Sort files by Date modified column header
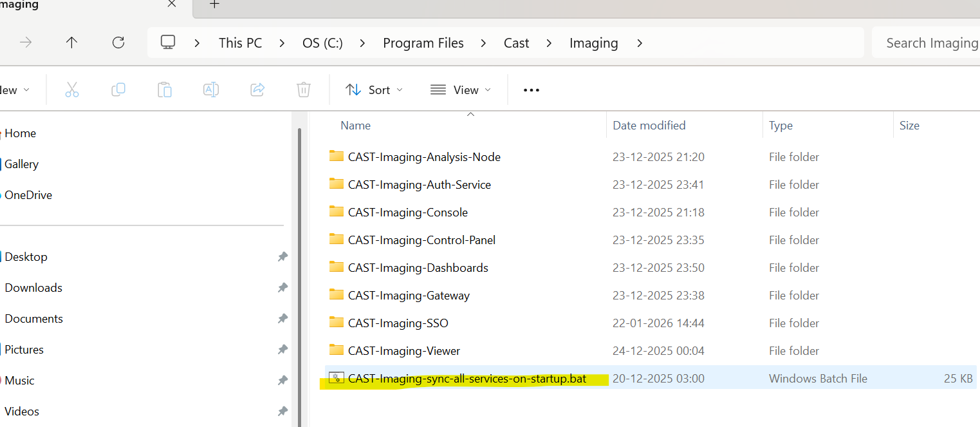 point(649,126)
